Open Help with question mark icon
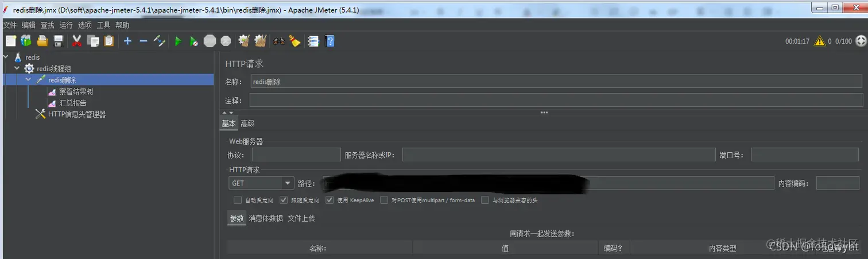Viewport: 868px width, 259px height. (x=330, y=41)
